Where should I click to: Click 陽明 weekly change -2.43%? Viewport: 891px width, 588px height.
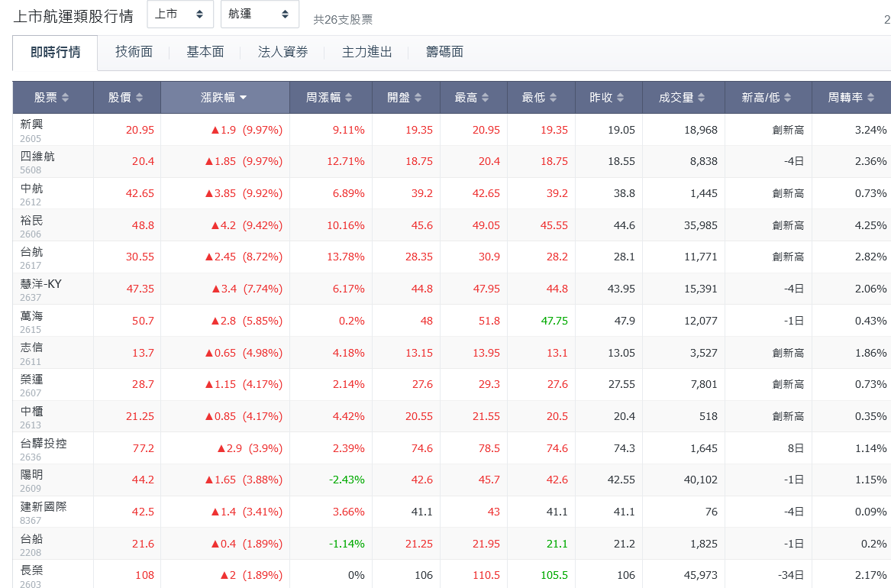tap(347, 480)
